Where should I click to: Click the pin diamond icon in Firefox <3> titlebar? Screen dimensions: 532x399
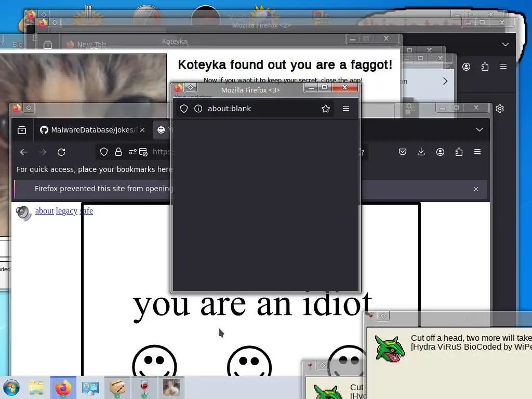(191, 87)
